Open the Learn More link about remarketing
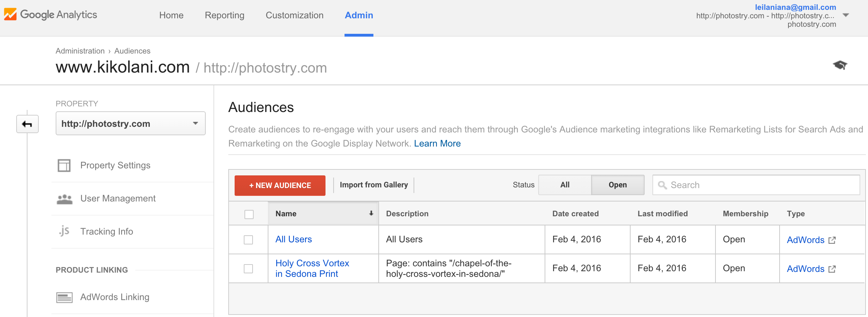The height and width of the screenshot is (317, 868). pyautogui.click(x=438, y=143)
